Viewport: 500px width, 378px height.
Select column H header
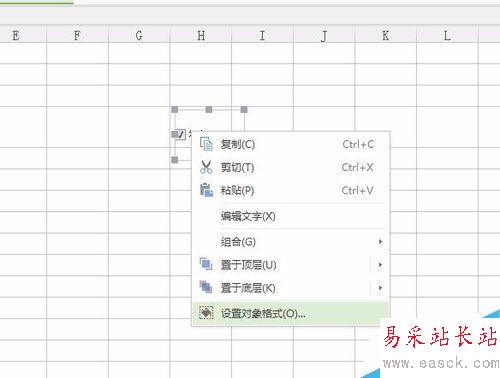201,35
